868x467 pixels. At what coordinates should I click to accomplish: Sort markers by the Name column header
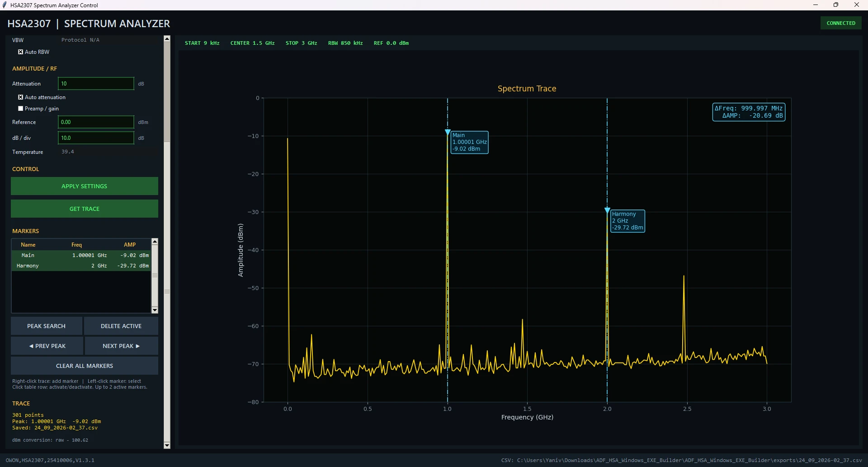pos(28,245)
